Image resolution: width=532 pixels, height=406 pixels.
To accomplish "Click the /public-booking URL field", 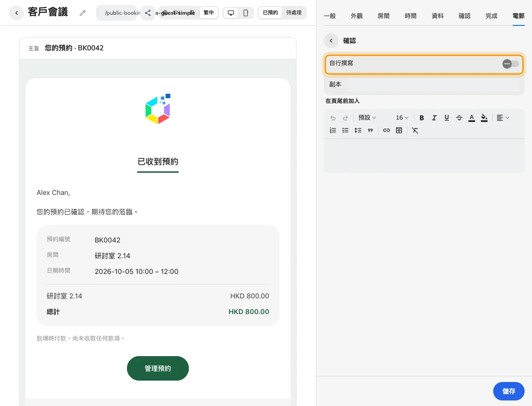I will point(117,13).
